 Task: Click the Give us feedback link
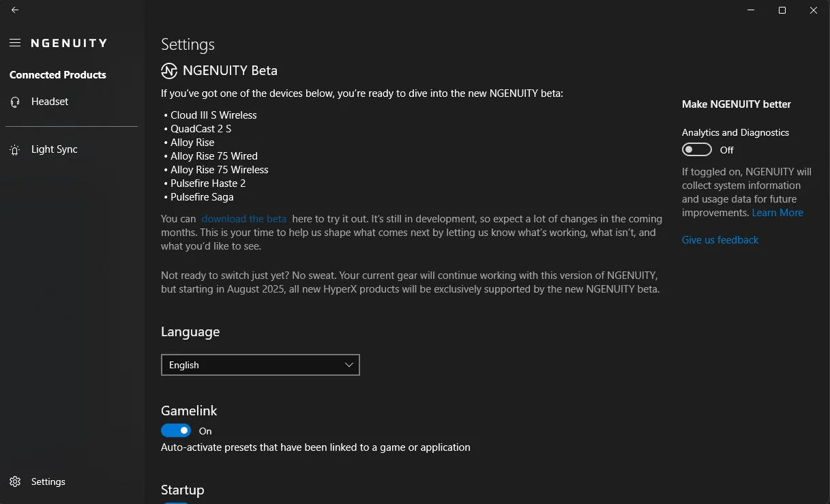[x=720, y=240]
